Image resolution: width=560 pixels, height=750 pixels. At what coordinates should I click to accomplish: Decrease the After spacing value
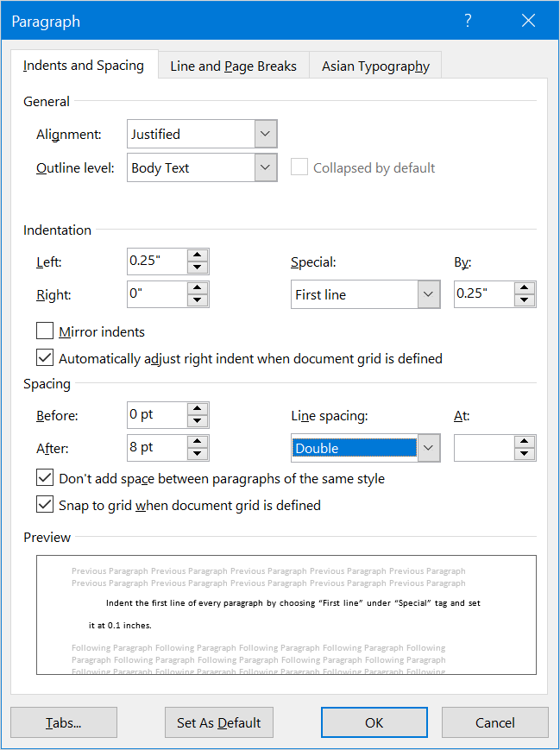coord(198,454)
